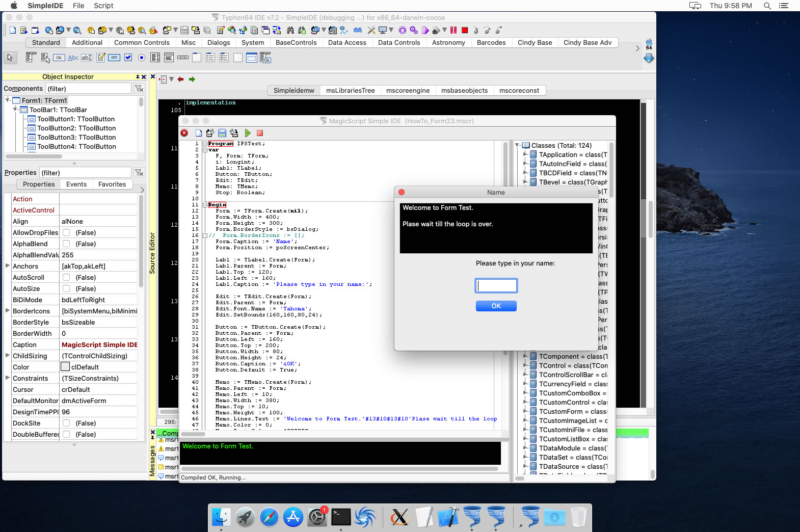Screen dimensions: 800x532
Task: Toggle the AutoScroll checkbox
Action: coord(66,277)
